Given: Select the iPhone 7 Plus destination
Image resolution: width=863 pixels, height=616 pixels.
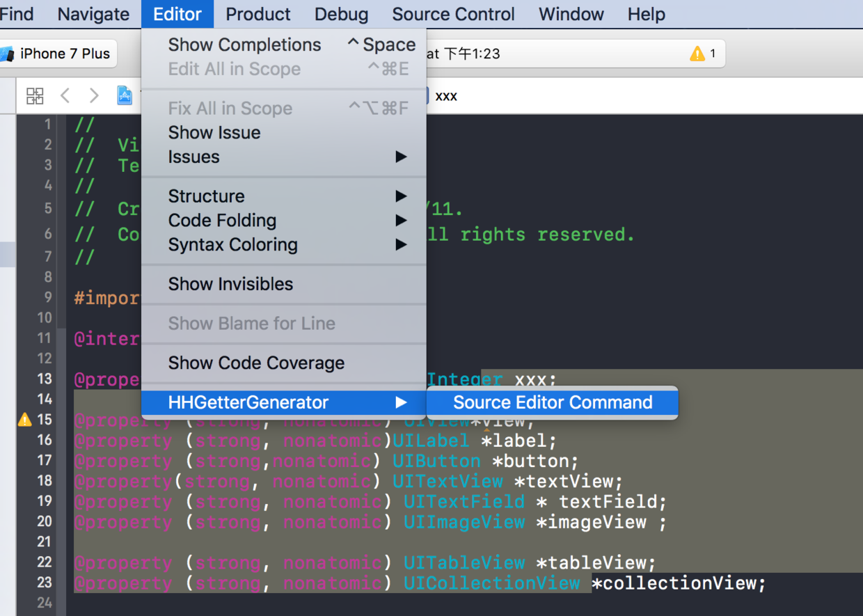Looking at the screenshot, I should pos(57,54).
